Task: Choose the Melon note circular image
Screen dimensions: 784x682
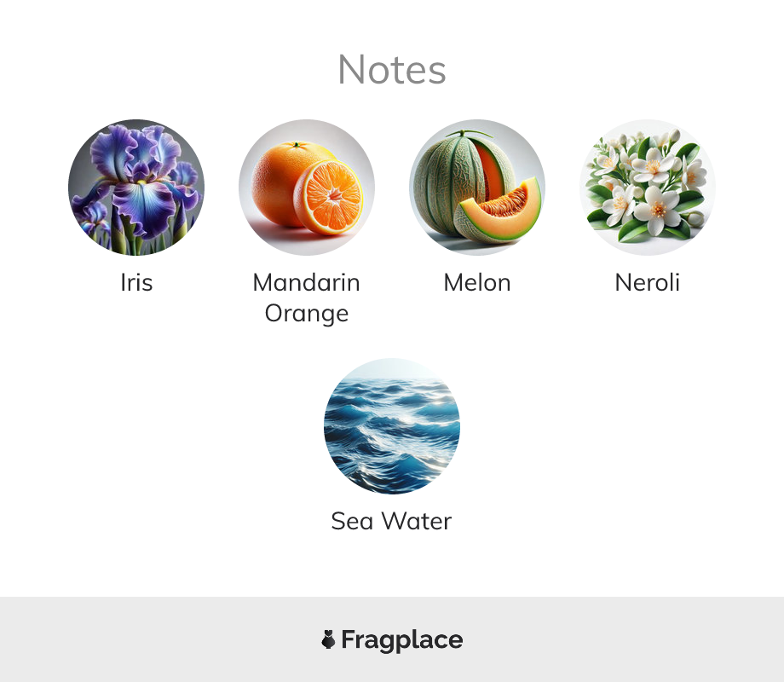Action: (477, 188)
